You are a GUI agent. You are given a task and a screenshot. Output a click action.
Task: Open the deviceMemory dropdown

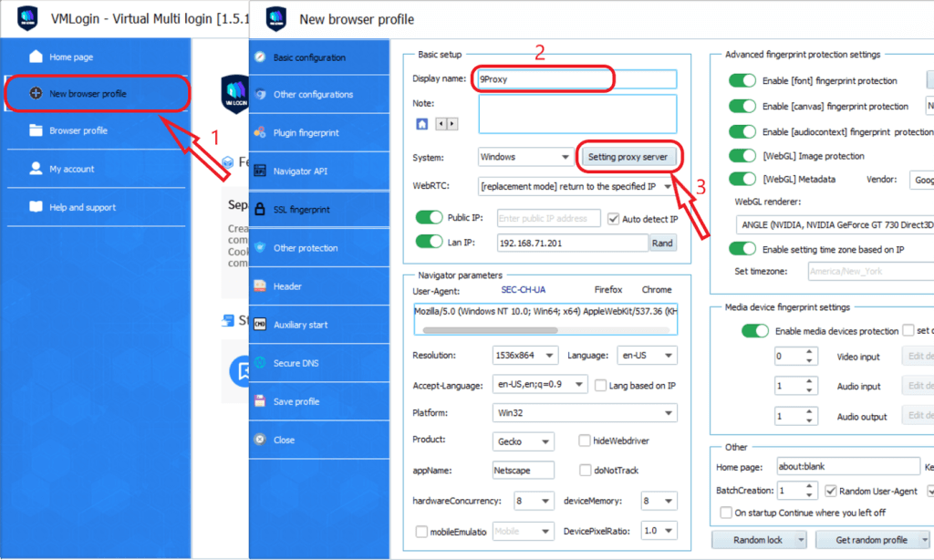pyautogui.click(x=659, y=501)
